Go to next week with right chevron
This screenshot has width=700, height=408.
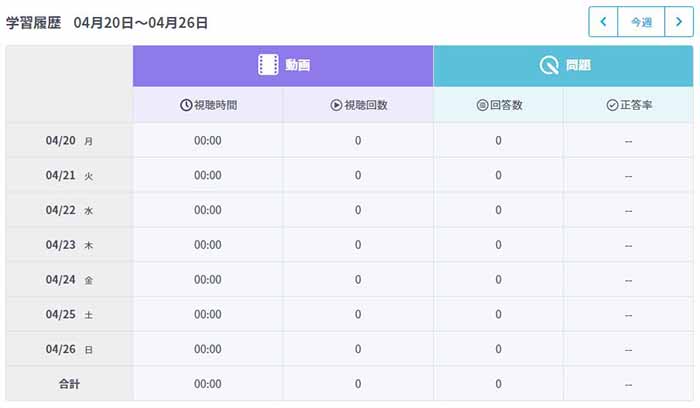(x=679, y=21)
